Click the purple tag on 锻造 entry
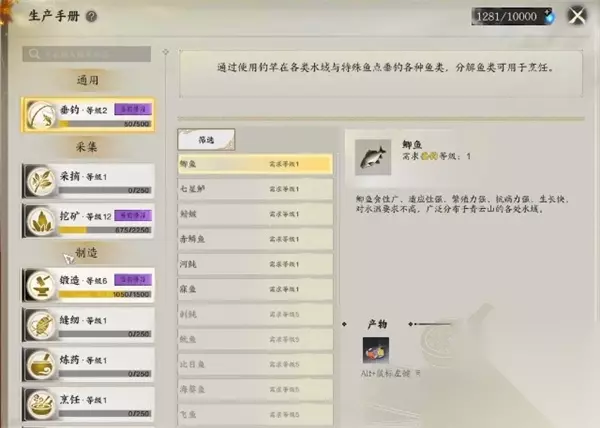 (133, 280)
